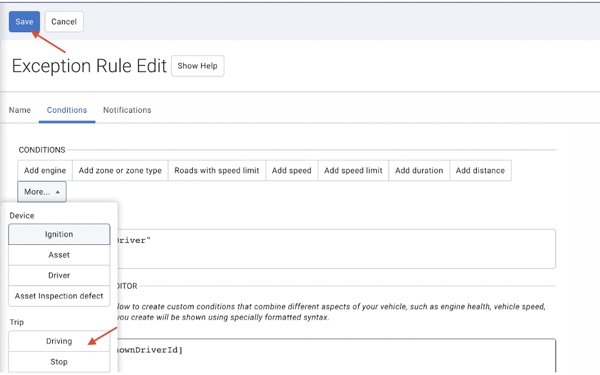Select Driving under Trip
The image size is (600, 375).
pos(59,341)
